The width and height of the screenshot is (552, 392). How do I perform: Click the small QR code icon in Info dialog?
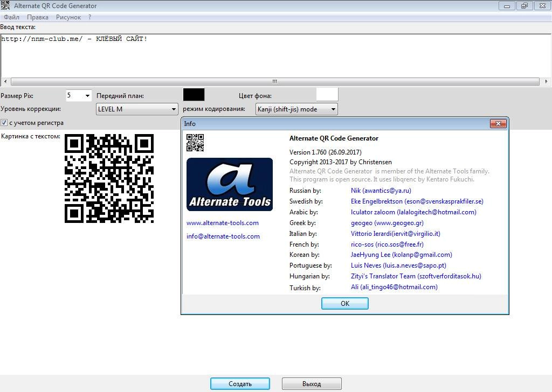(195, 143)
